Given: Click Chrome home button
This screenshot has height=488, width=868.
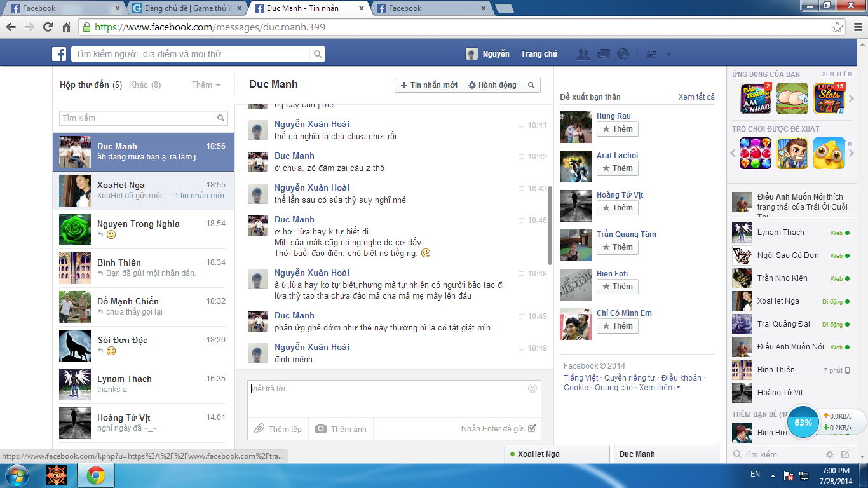Looking at the screenshot, I should click(x=66, y=27).
